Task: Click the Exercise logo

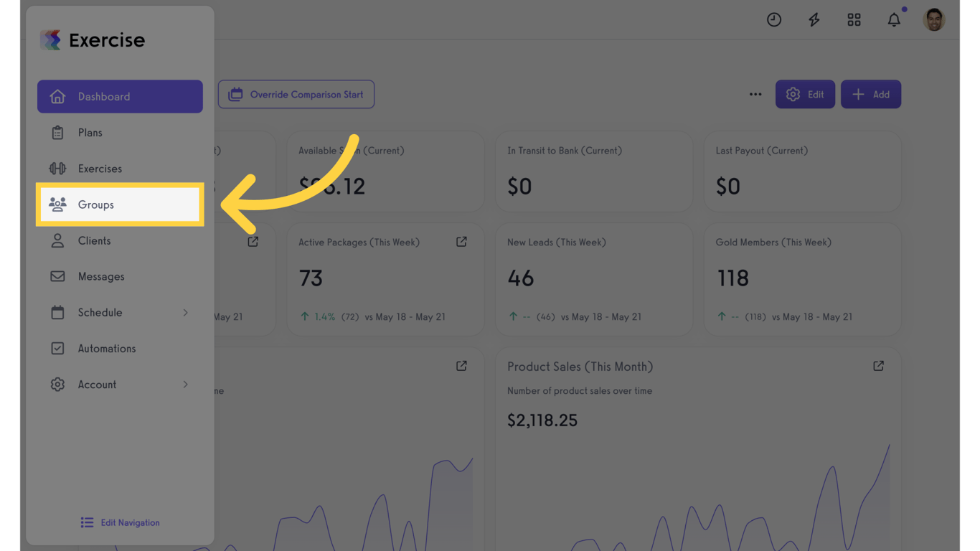Action: click(x=93, y=40)
